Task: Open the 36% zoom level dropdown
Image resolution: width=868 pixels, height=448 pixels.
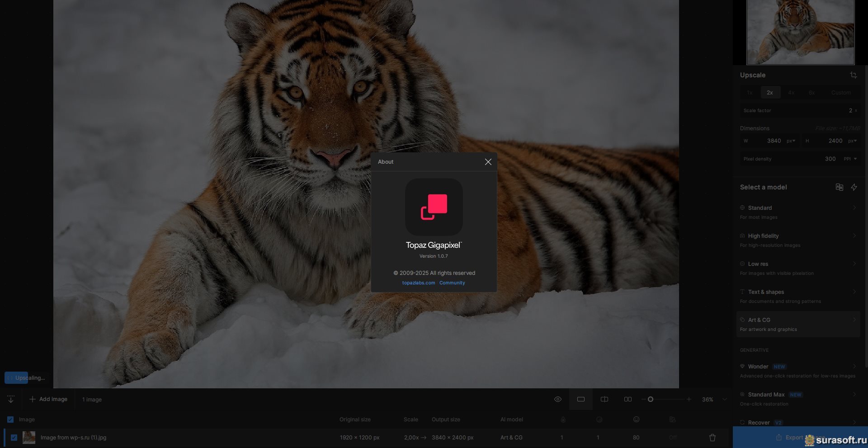Action: 714,400
